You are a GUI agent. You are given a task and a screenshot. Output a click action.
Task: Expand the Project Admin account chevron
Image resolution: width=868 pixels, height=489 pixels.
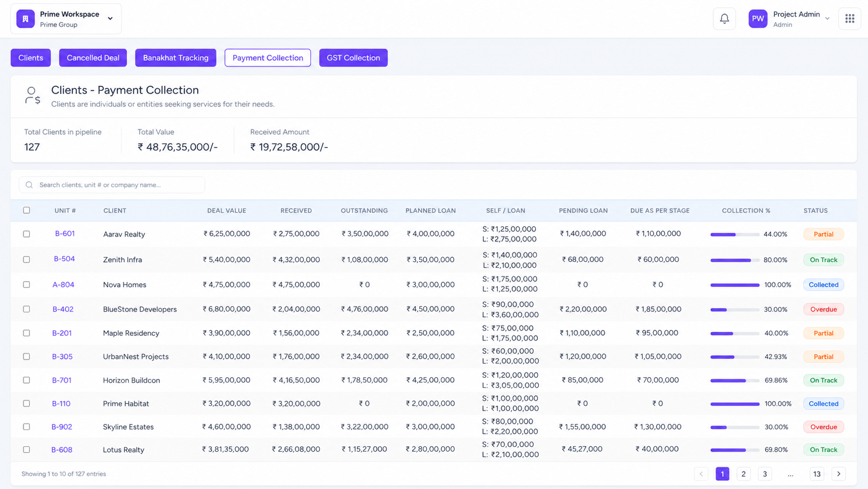(x=827, y=19)
